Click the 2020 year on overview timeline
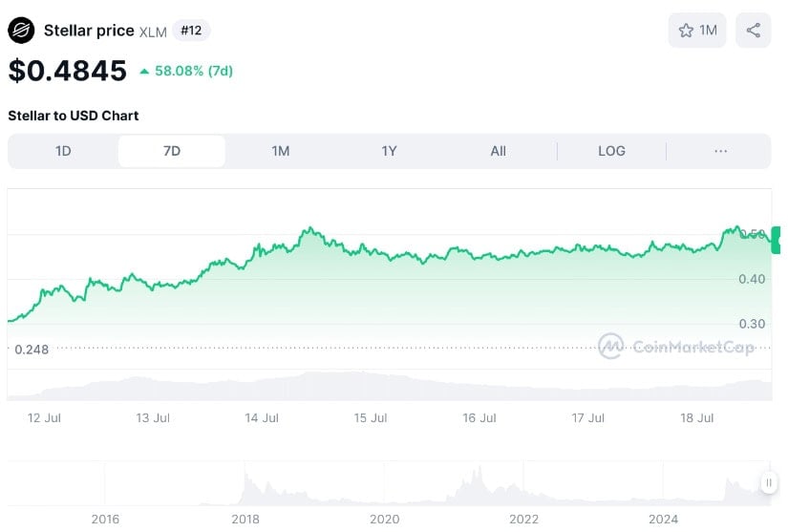This screenshot has height=532, width=788. point(385,519)
